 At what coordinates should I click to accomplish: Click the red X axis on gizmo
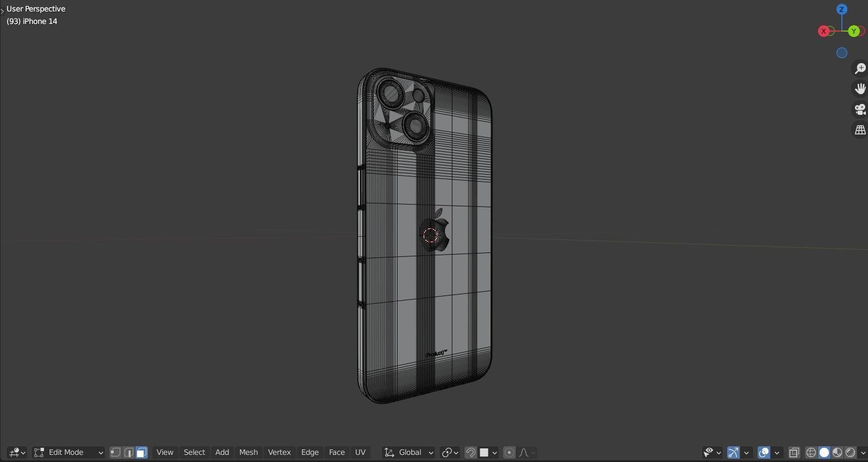(x=823, y=32)
